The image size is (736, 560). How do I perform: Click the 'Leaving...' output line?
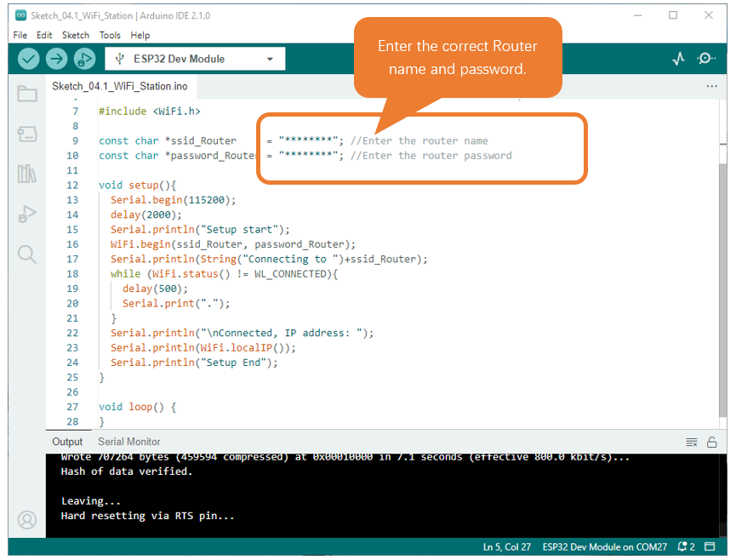click(x=90, y=501)
